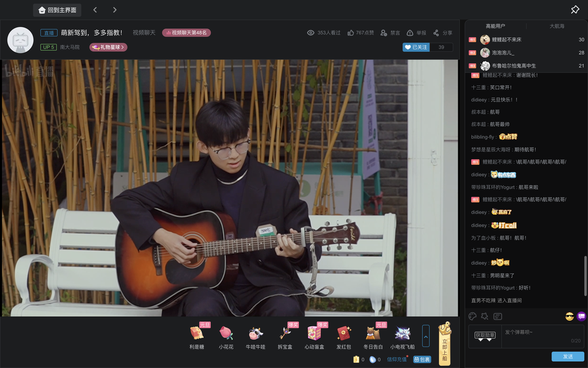This screenshot has height=368, width=588.
Task: Open the 礼物星球 expander badge
Action: click(109, 47)
